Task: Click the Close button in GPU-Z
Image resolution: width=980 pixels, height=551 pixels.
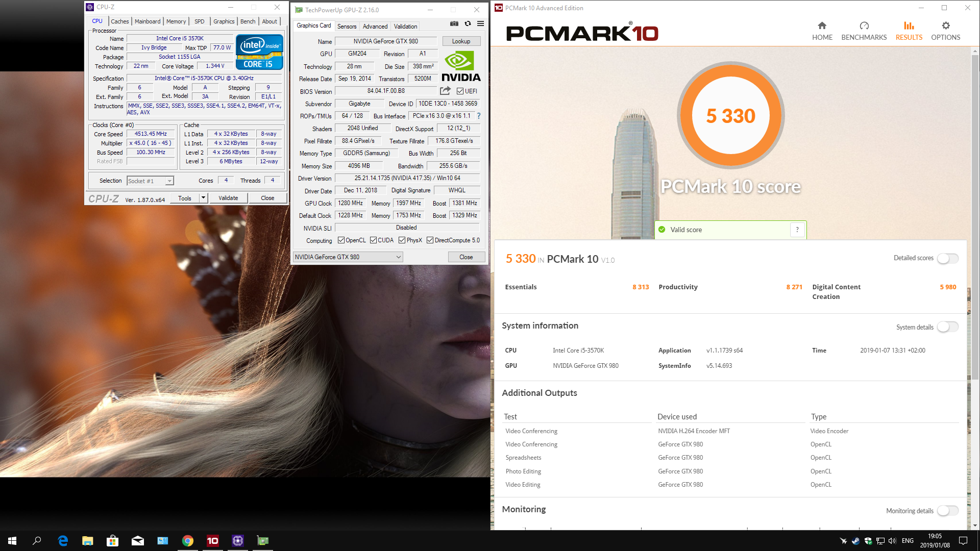Action: click(466, 257)
